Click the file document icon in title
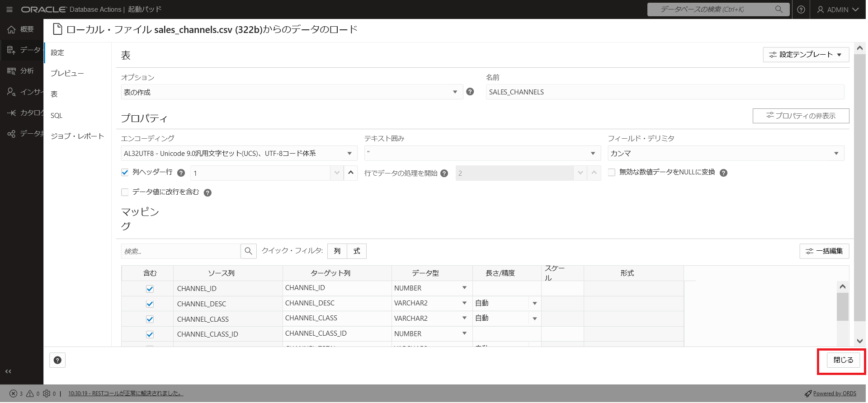This screenshot has width=868, height=403. [57, 29]
